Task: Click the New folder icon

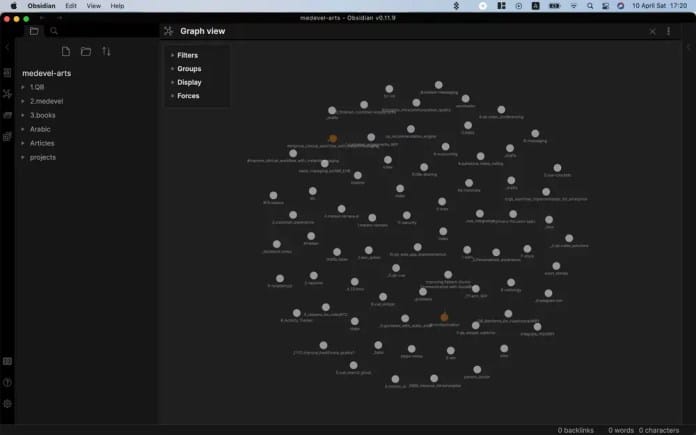Action: (86, 51)
